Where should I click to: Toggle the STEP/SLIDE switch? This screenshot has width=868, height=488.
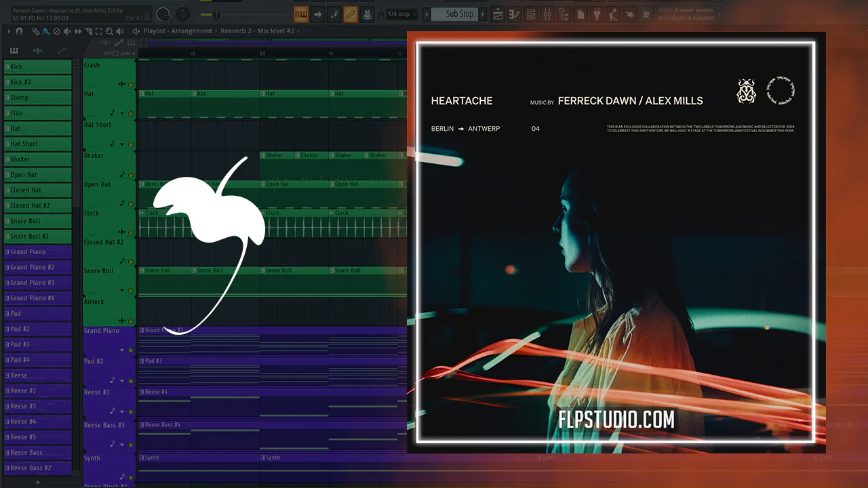[x=115, y=54]
